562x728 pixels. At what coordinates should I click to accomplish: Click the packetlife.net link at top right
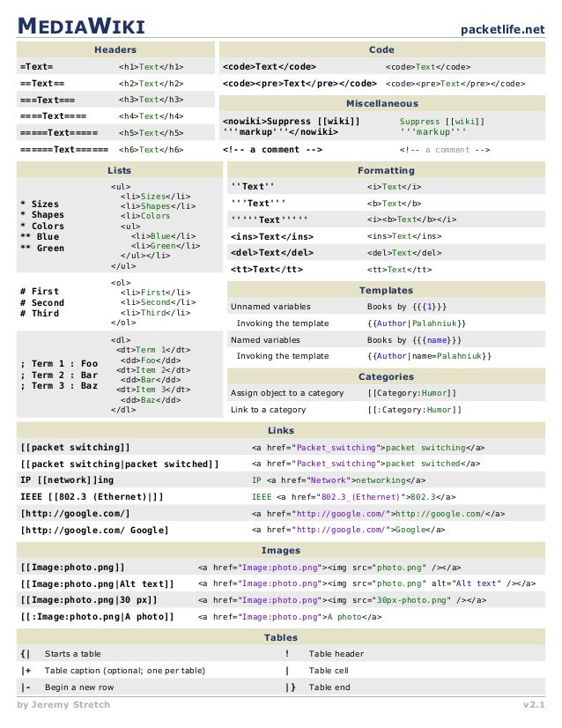pyautogui.click(x=502, y=30)
